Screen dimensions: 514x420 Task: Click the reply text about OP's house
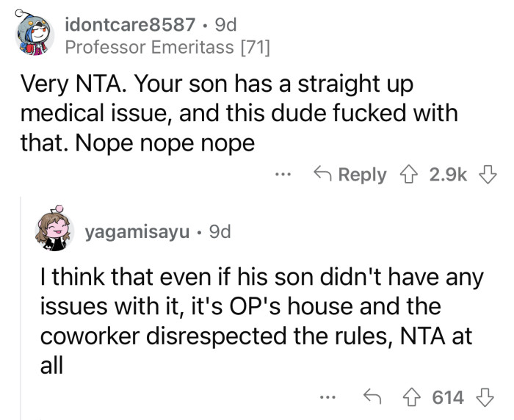[256, 320]
